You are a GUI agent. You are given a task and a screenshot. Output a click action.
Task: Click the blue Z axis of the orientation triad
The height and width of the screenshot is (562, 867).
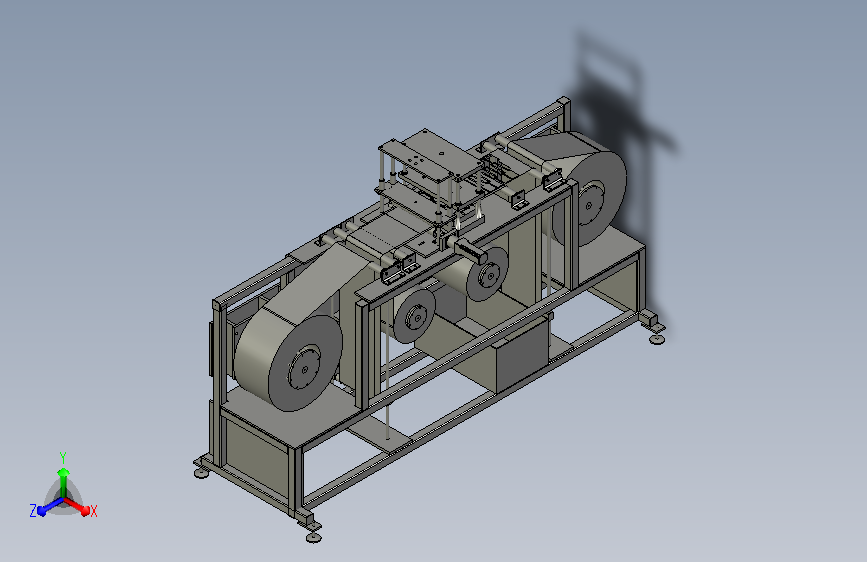[x=51, y=506]
